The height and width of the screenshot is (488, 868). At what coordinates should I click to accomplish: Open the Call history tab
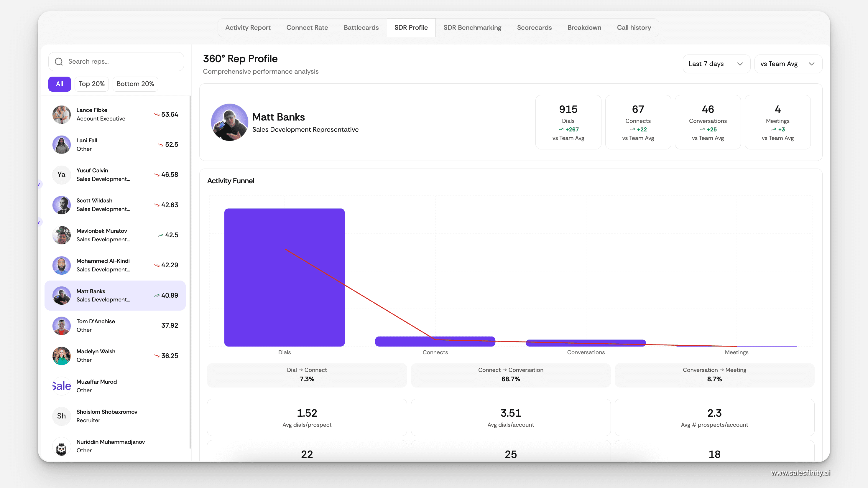[634, 28]
